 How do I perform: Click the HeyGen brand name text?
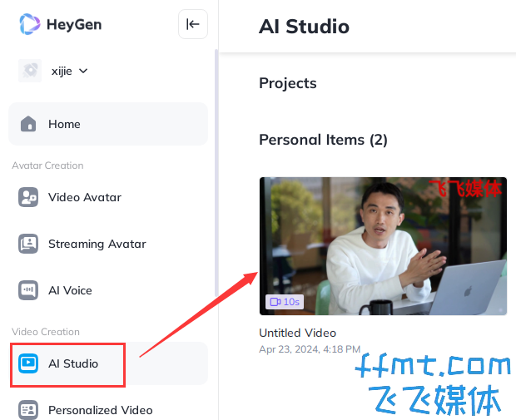tap(74, 25)
